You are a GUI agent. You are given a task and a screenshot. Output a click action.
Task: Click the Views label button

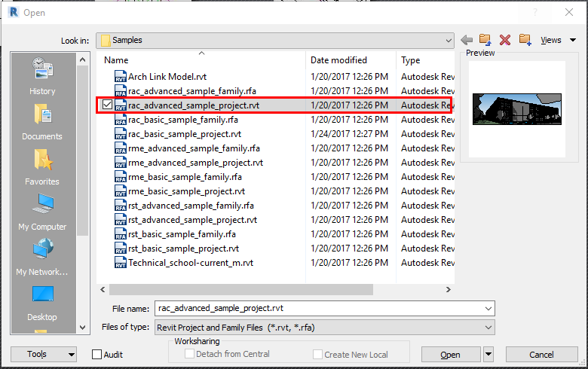(551, 40)
